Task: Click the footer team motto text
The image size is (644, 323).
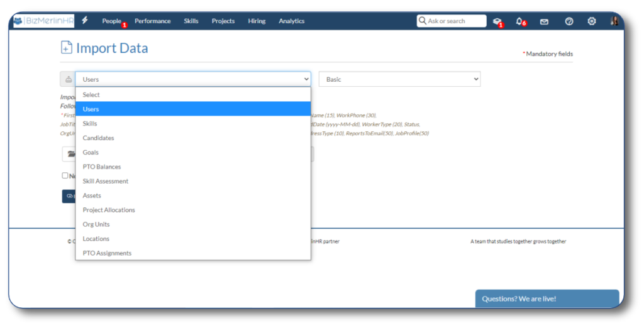Action: tap(518, 241)
